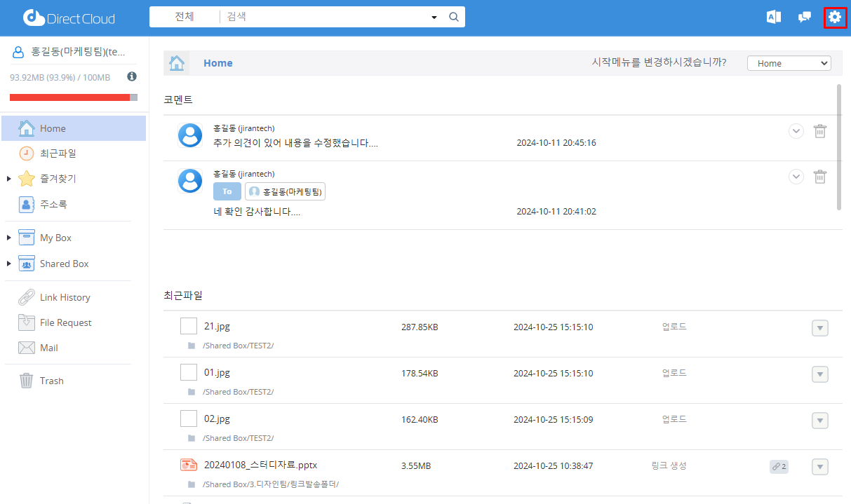Click the home icon in breadcrumb bar

click(x=177, y=63)
